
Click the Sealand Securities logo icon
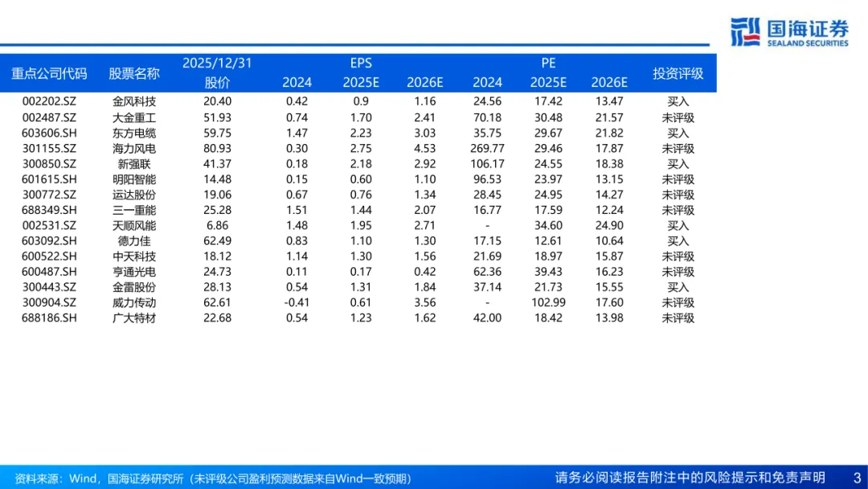pyautogui.click(x=745, y=32)
